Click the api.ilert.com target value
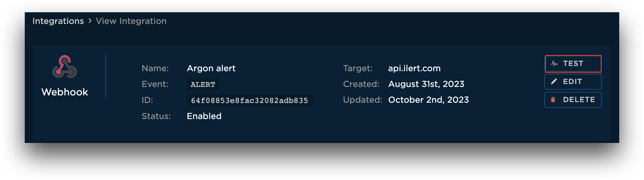 coord(414,68)
